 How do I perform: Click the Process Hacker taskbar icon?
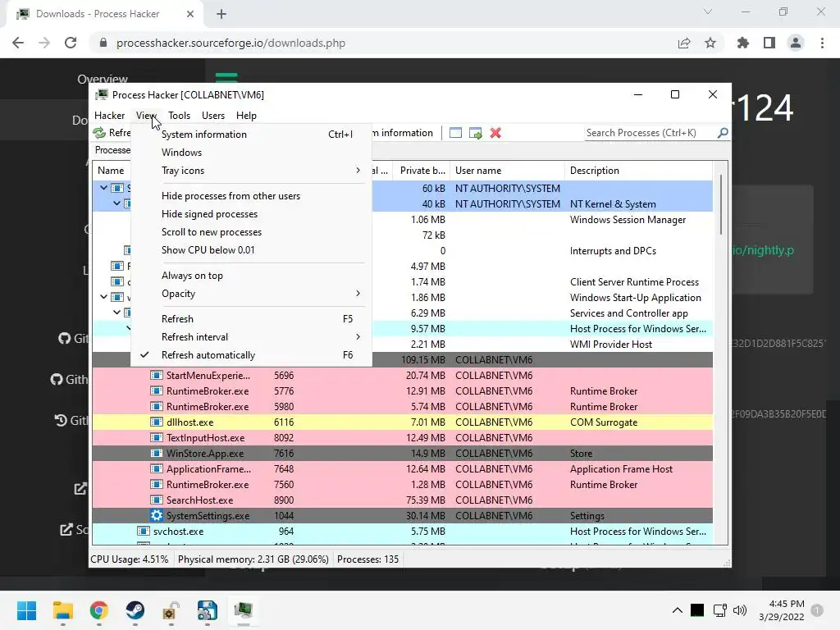243,610
